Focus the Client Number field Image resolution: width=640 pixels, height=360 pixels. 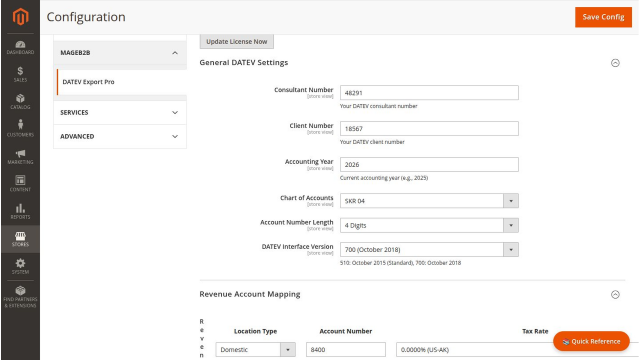tap(429, 129)
